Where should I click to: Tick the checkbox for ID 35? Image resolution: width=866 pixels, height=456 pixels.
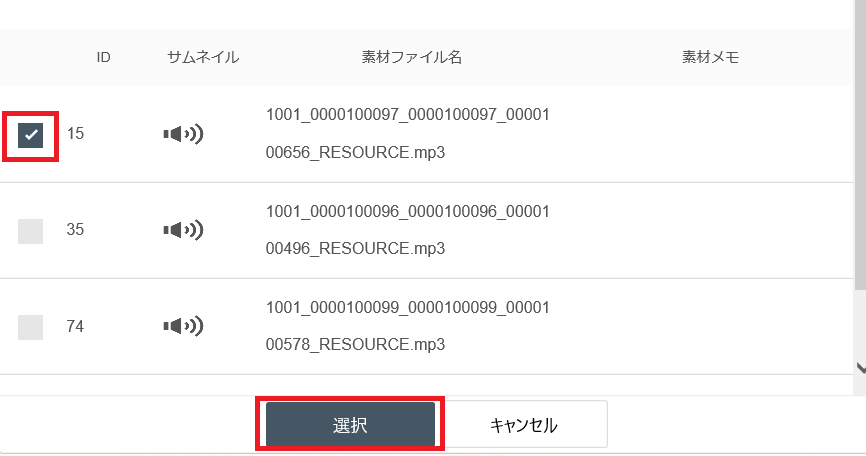click(x=30, y=231)
